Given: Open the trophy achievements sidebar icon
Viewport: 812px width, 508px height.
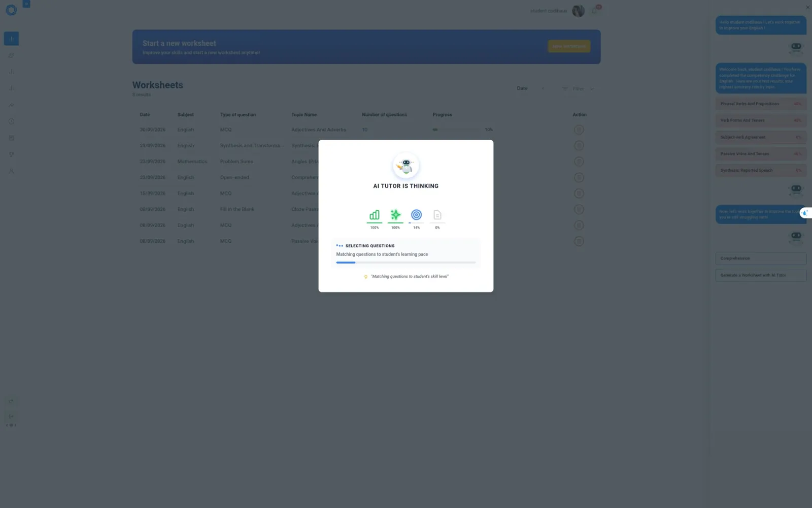Looking at the screenshot, I should click(11, 154).
